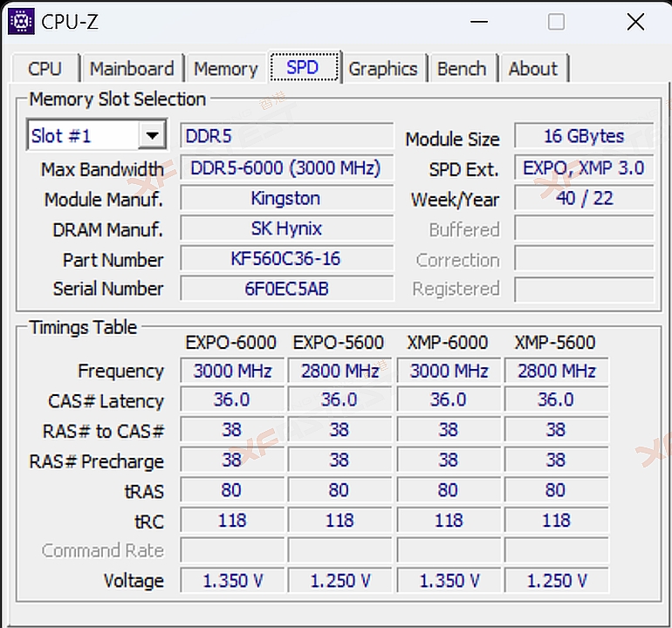Click the XMP-5600 column header
Image resolution: width=672 pixels, height=628 pixels.
click(x=555, y=342)
